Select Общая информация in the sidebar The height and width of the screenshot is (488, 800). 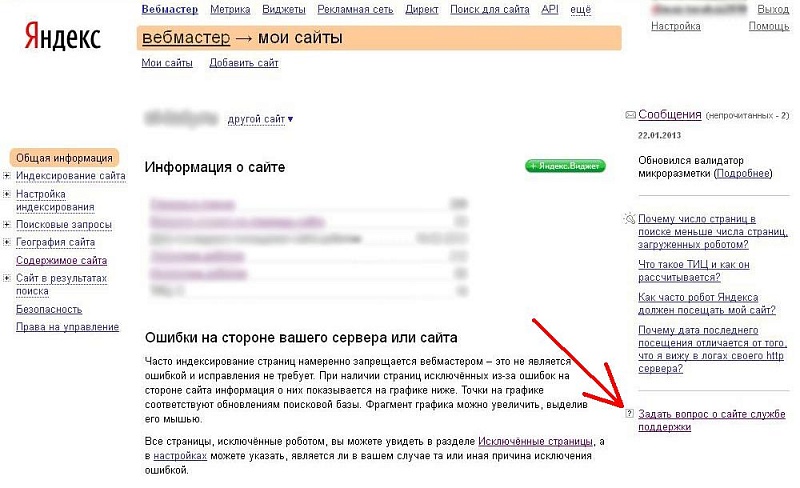click(x=64, y=158)
